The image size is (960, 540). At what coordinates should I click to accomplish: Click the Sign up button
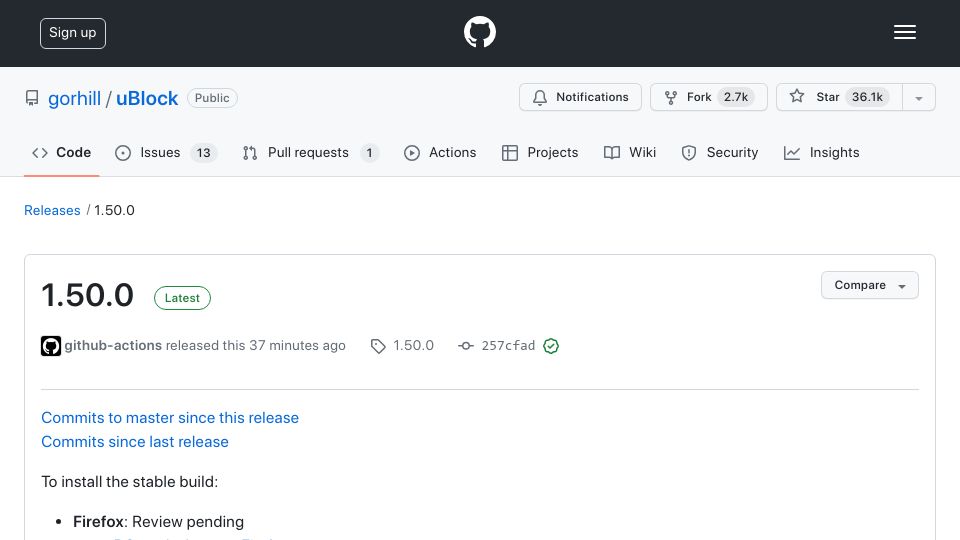click(x=73, y=33)
